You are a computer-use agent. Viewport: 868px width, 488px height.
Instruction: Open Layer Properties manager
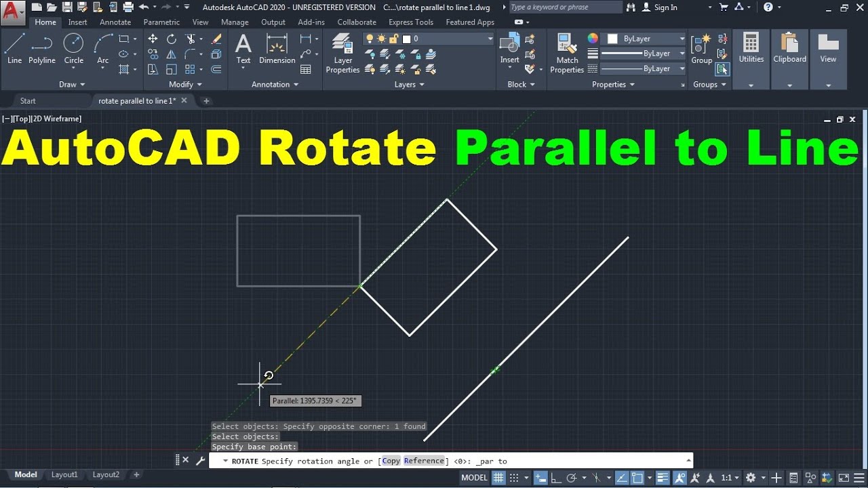click(x=343, y=54)
